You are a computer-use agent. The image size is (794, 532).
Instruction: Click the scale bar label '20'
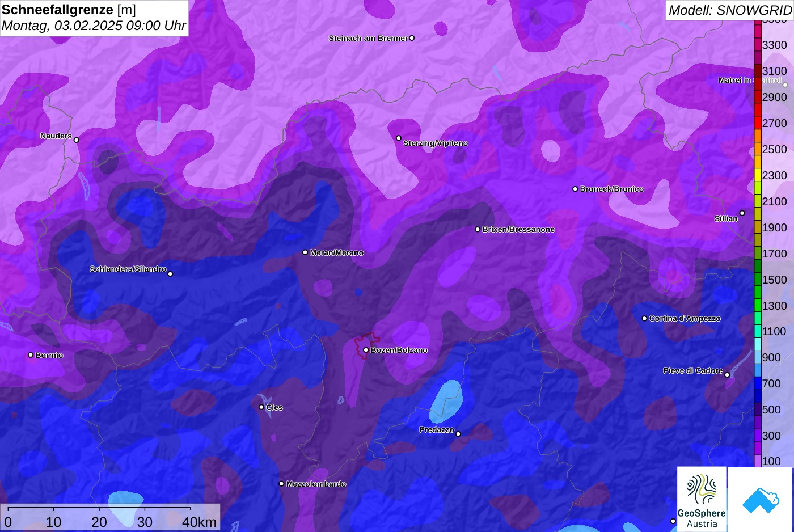99,522
